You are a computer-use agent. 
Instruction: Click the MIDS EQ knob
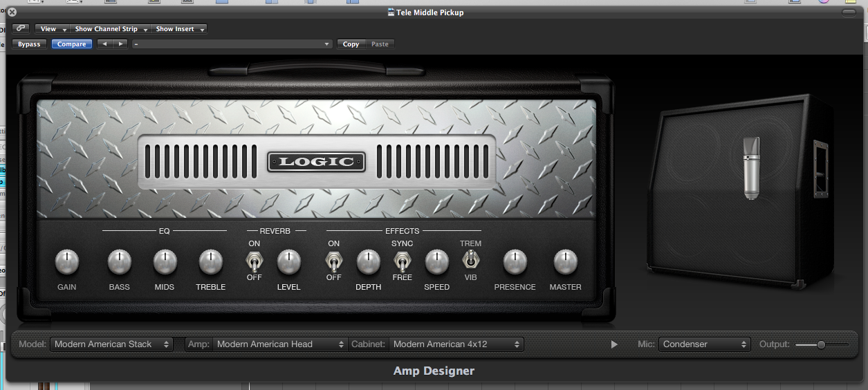[x=165, y=262]
